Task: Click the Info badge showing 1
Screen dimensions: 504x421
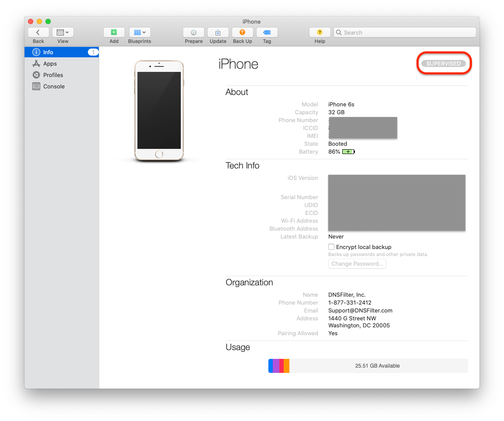Action: [x=93, y=52]
